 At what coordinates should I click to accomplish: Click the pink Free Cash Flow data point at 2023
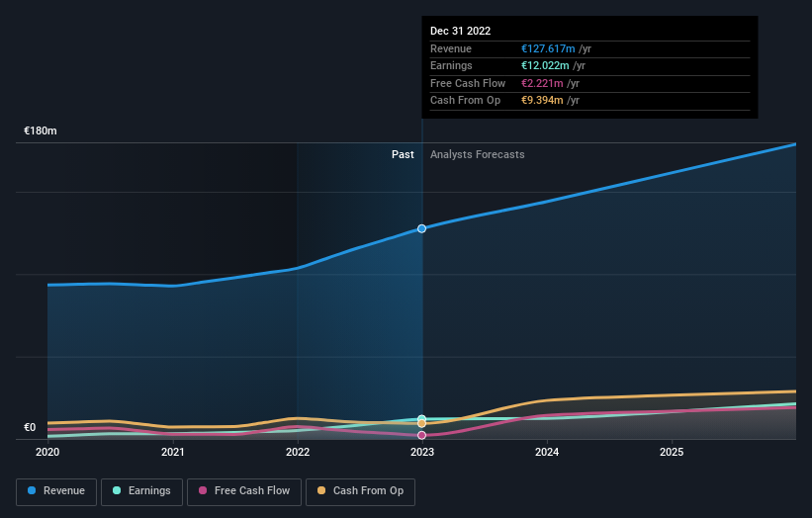click(x=422, y=435)
